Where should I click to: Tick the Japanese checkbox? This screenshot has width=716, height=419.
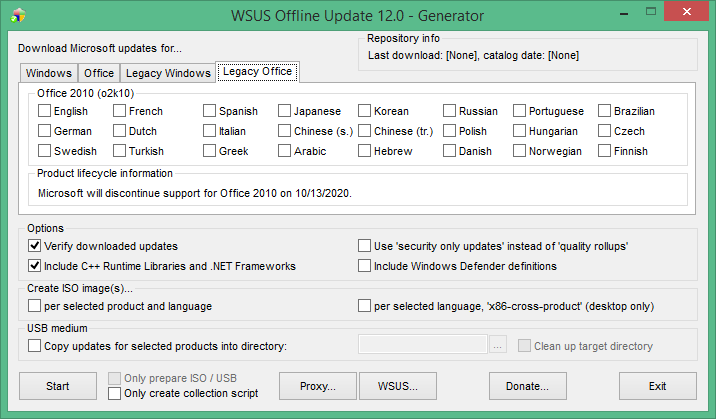coord(284,111)
